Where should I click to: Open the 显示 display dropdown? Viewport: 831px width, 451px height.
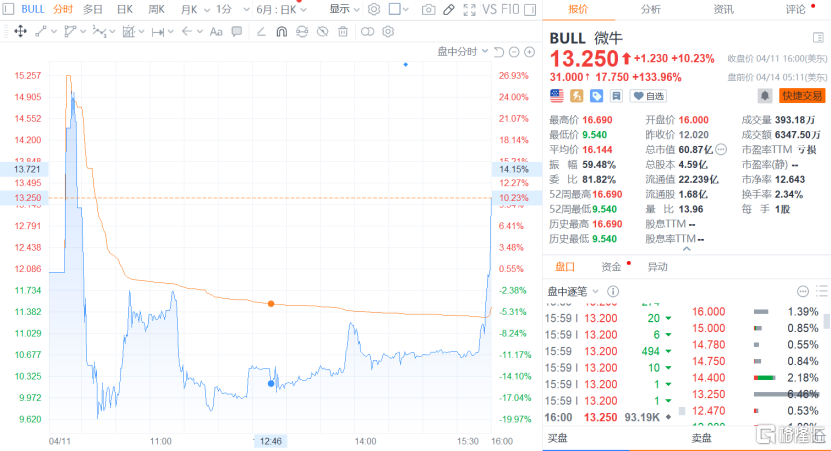(x=344, y=10)
